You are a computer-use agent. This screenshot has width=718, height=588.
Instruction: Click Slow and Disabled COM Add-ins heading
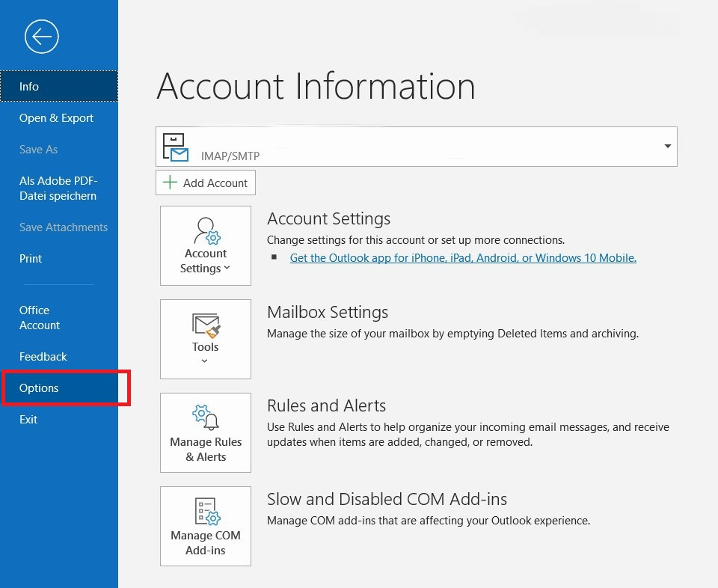pos(387,499)
